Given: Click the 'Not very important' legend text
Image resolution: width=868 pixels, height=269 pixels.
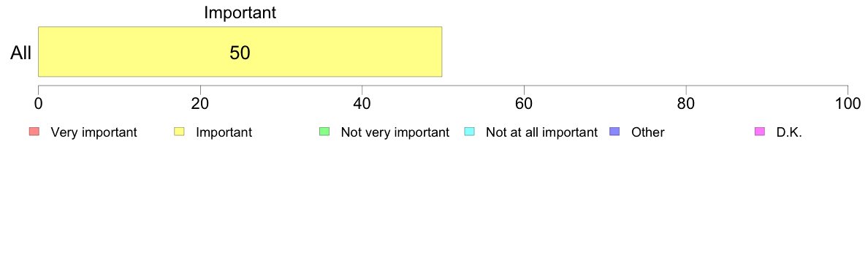Looking at the screenshot, I should point(395,132).
